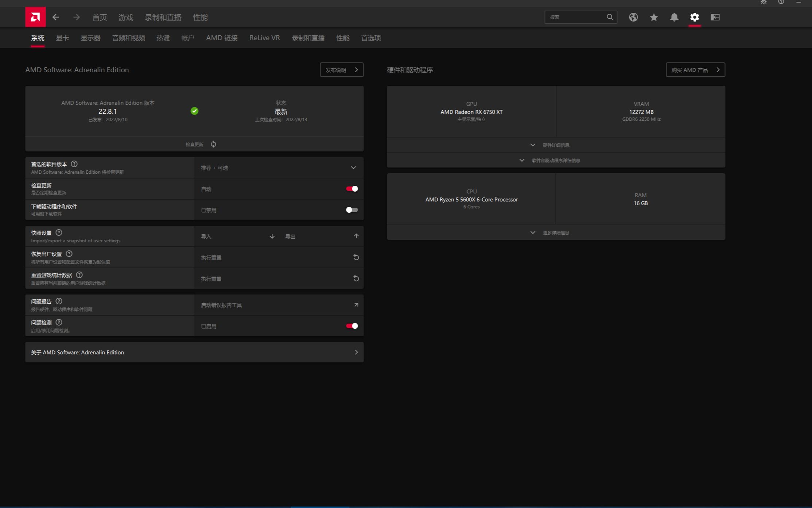812x508 pixels.
Task: Switch to the 显卡 tab
Action: click(x=62, y=38)
